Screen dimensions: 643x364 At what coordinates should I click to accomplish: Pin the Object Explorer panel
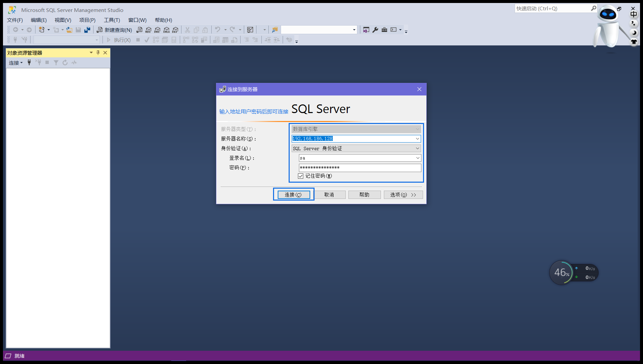[98, 53]
